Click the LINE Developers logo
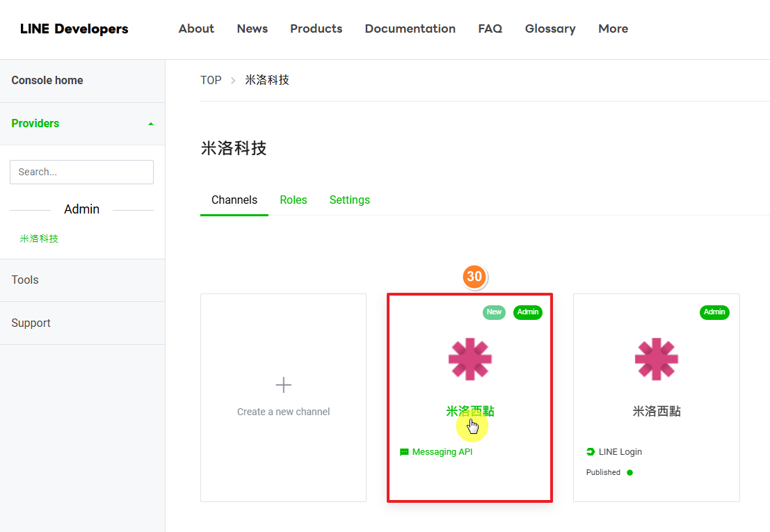The image size is (770, 532). click(x=74, y=29)
